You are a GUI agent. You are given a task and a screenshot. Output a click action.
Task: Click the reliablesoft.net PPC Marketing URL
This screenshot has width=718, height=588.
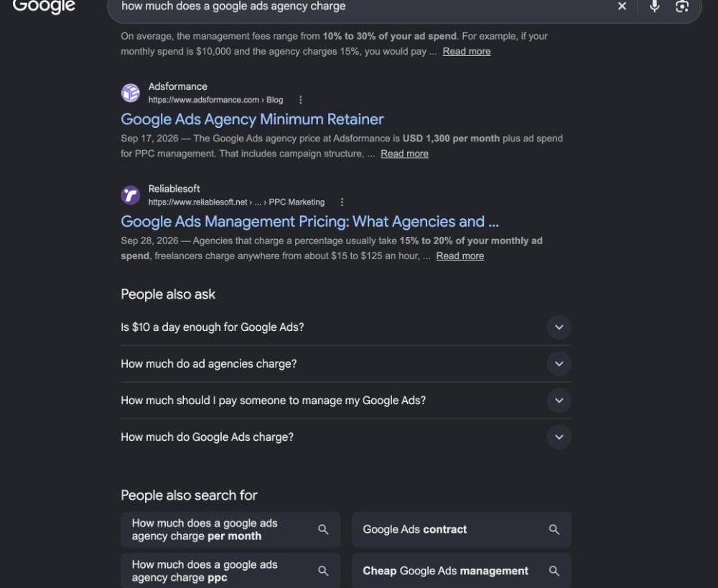tap(236, 202)
